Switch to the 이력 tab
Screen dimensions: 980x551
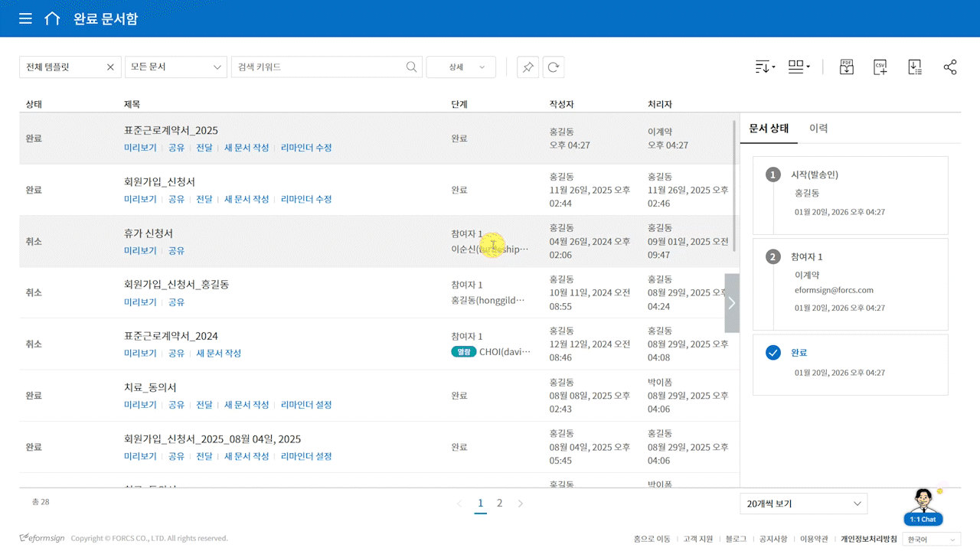(818, 129)
